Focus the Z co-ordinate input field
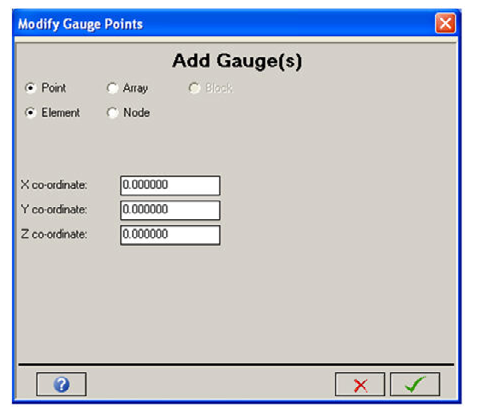 pos(170,235)
